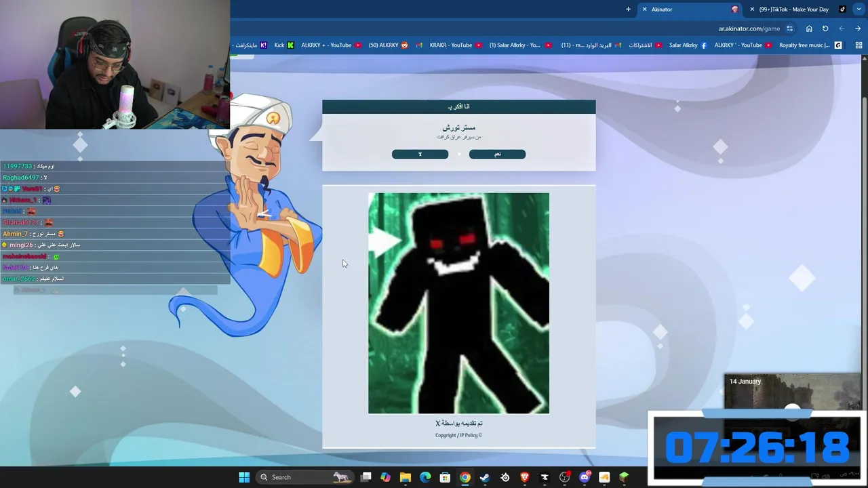Open Discord from the taskbar

pos(585,477)
